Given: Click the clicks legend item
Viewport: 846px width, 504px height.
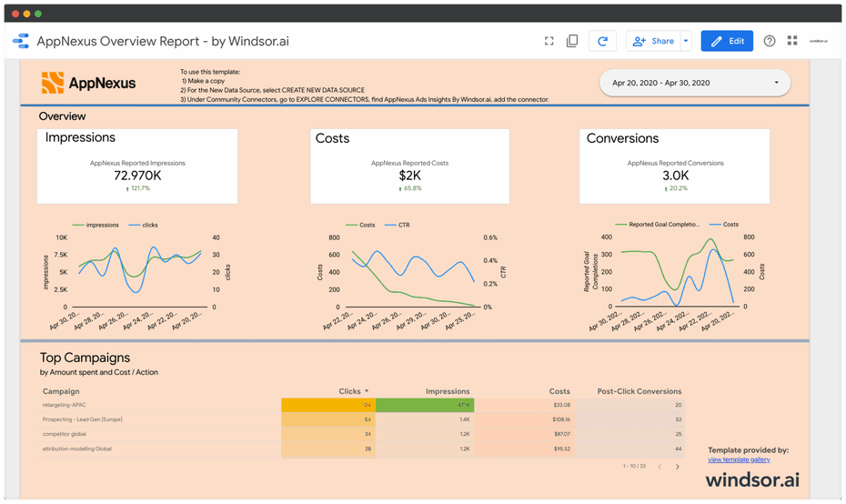Looking at the screenshot, I should pyautogui.click(x=144, y=225).
